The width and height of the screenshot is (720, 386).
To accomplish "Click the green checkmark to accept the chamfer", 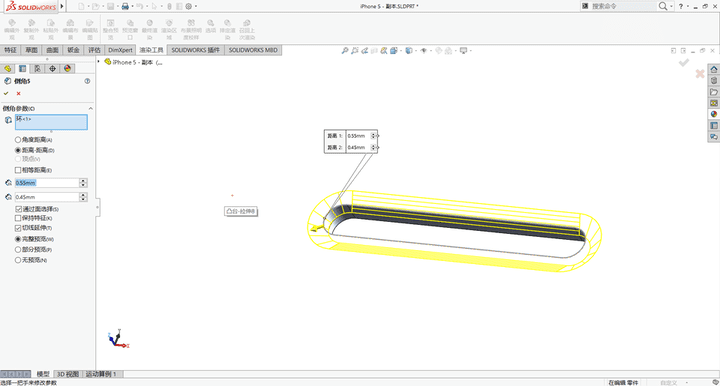I will click(x=6, y=93).
